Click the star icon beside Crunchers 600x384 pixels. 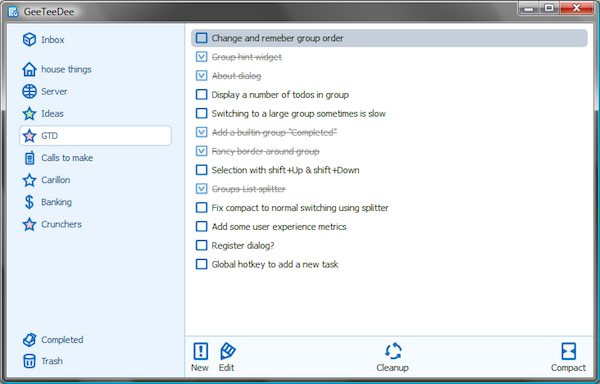point(29,224)
